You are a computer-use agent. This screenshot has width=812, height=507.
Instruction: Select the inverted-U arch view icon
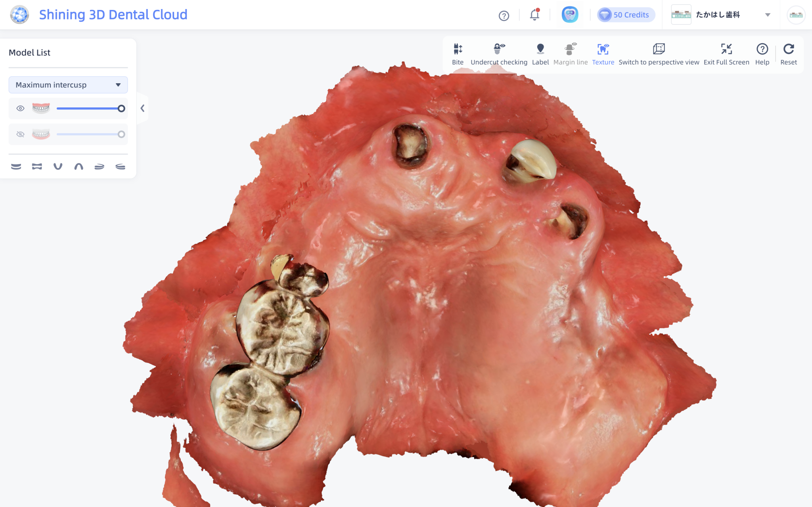pos(79,166)
